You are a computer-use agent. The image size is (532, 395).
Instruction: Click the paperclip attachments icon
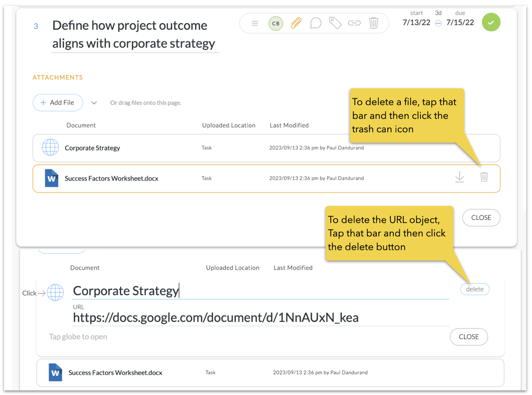(296, 23)
